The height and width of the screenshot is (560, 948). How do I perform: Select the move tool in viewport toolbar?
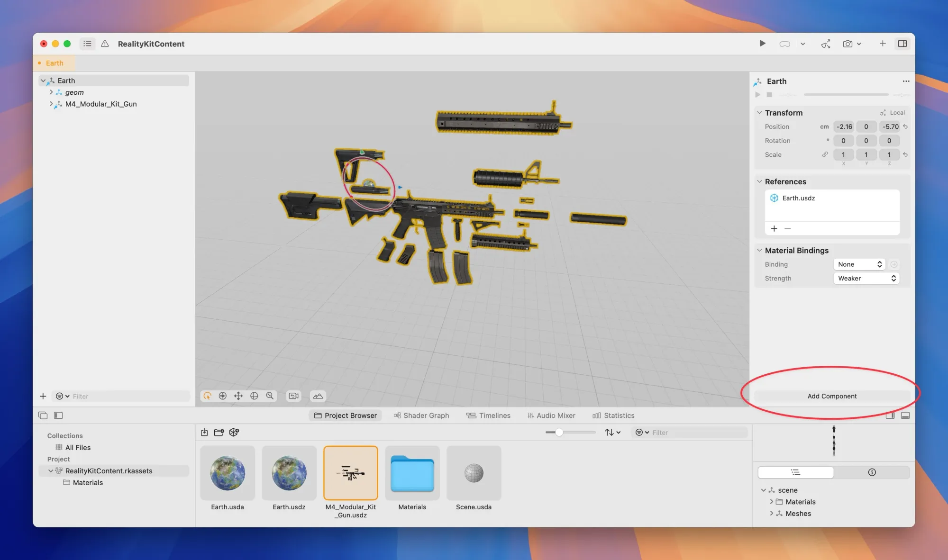coord(238,396)
